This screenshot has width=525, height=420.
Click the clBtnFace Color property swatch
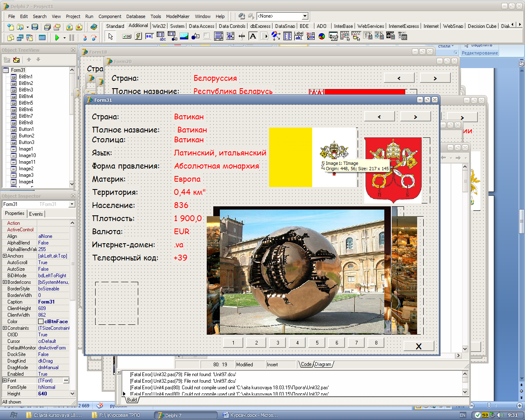click(x=41, y=322)
